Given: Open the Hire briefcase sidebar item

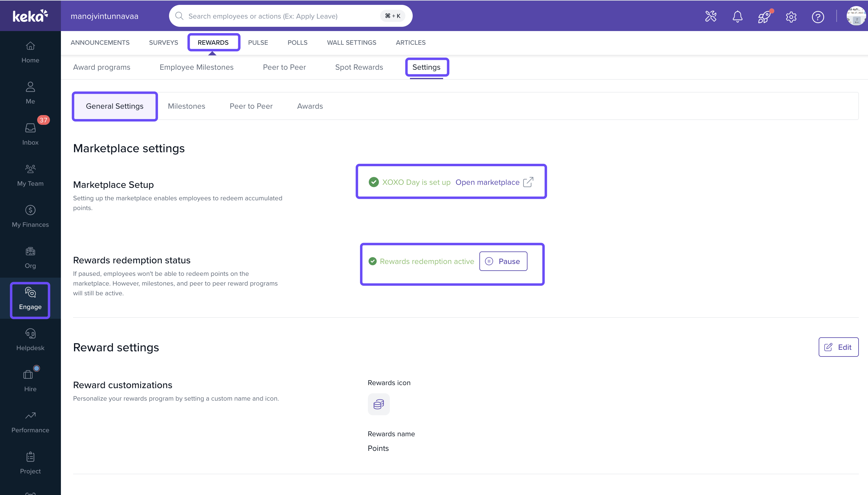Looking at the screenshot, I should pyautogui.click(x=30, y=380).
